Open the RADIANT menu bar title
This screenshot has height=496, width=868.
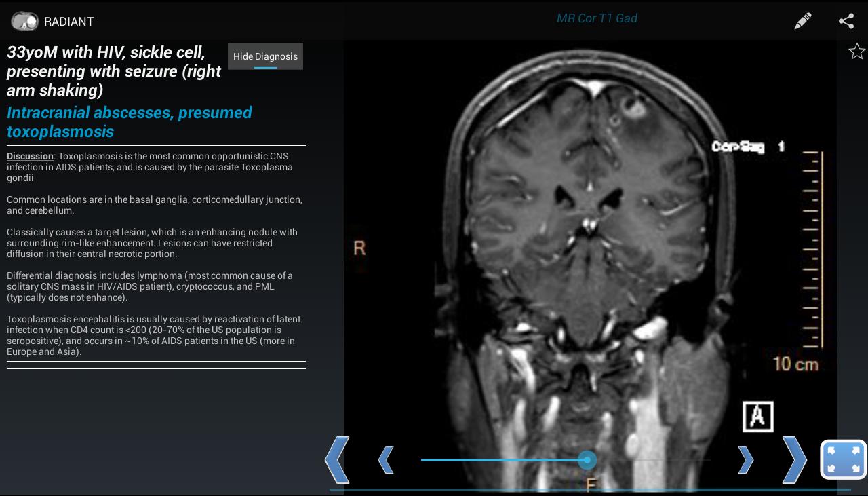69,21
